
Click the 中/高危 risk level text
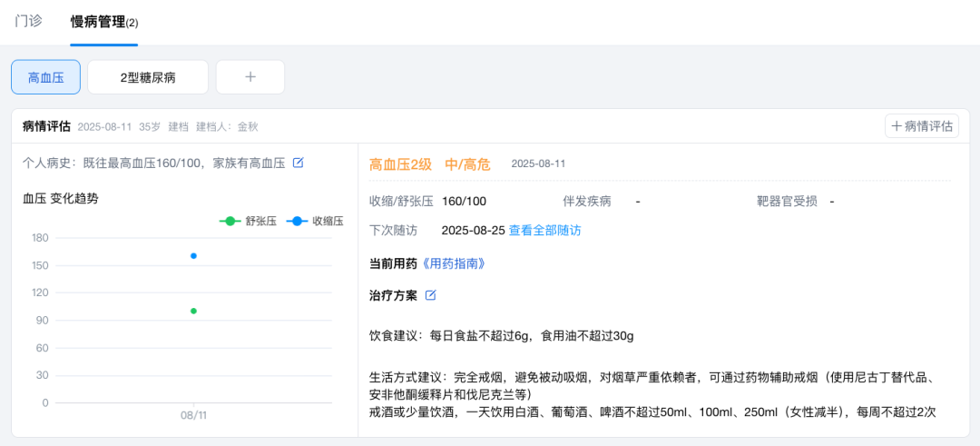click(x=467, y=164)
